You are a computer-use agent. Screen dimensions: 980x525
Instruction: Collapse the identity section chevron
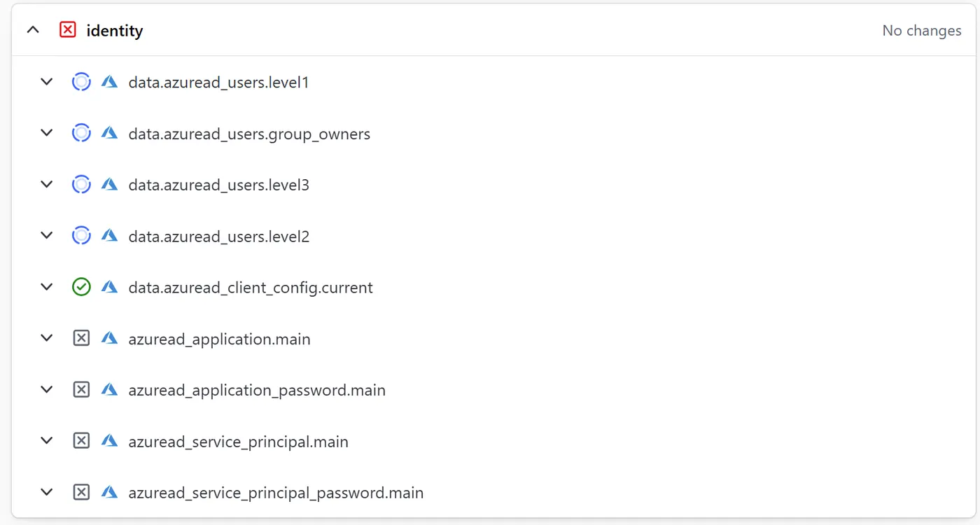pos(33,30)
